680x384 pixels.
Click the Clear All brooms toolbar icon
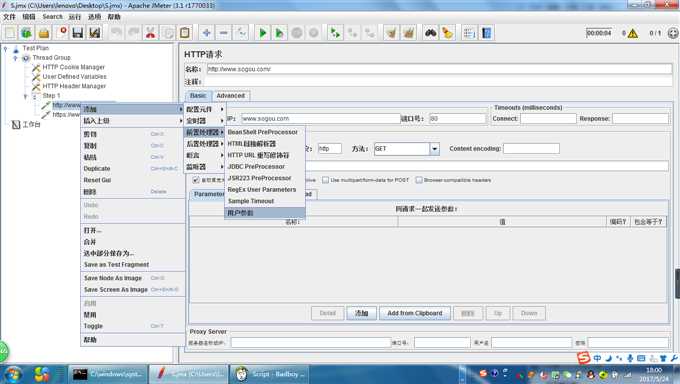(x=409, y=33)
